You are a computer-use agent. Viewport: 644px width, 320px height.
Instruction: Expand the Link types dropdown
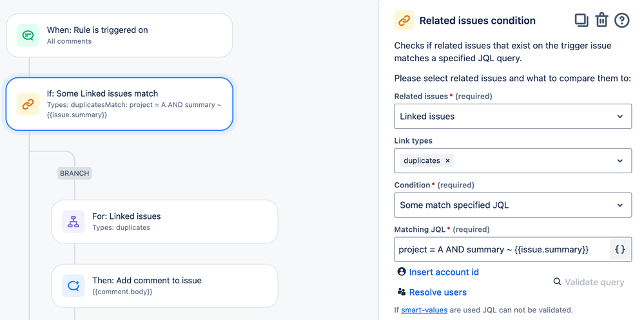coord(620,161)
